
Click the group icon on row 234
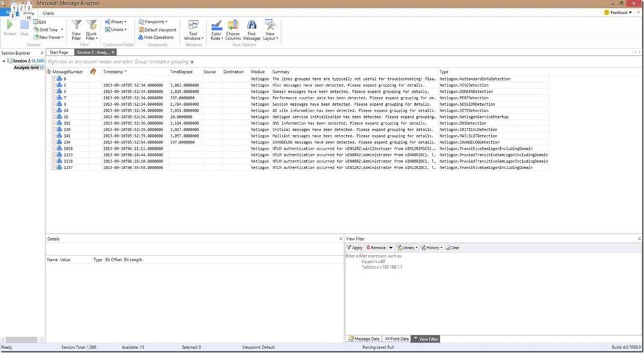[x=59, y=142]
